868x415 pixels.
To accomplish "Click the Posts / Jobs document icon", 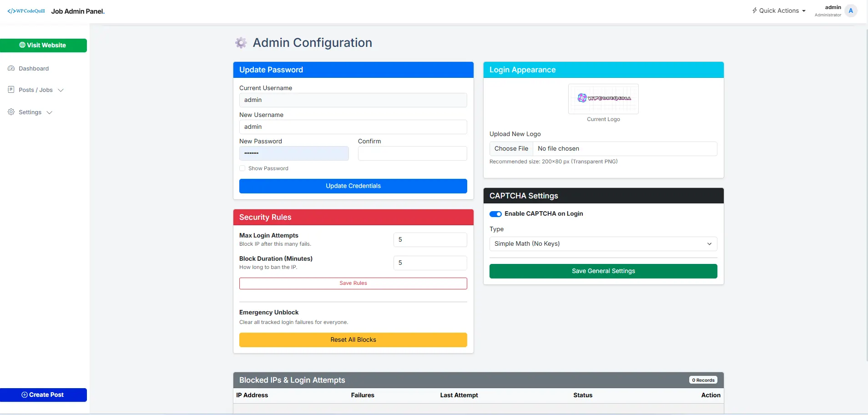I will point(11,90).
